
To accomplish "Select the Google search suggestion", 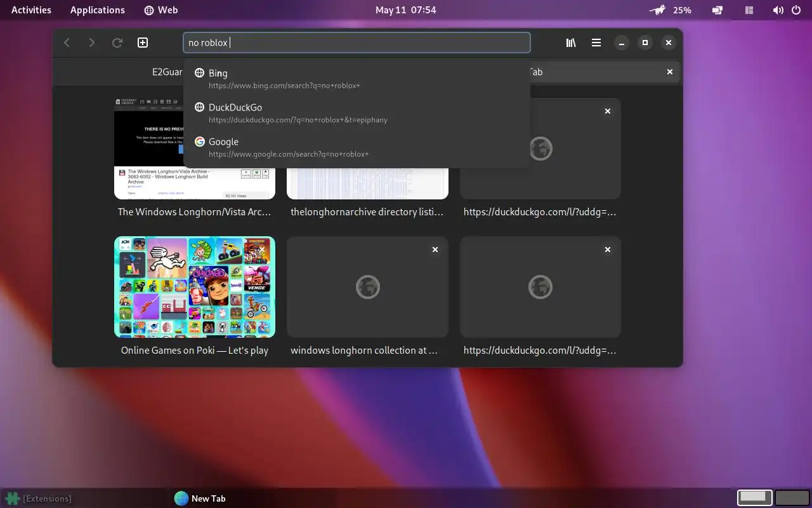I will (x=357, y=147).
